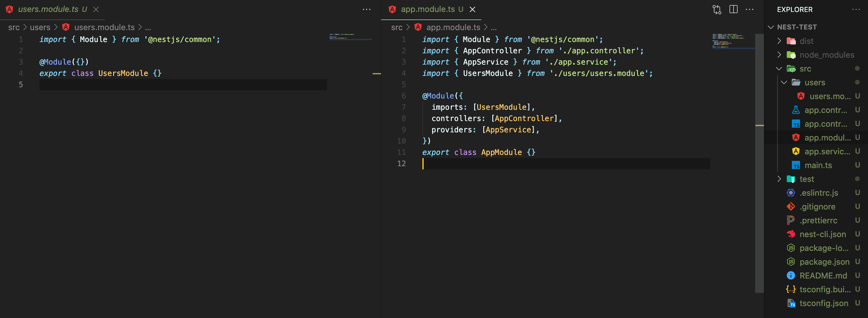Open more actions menu for app.module.ts editor
Viewport: 868px width, 318px height.
point(749,9)
